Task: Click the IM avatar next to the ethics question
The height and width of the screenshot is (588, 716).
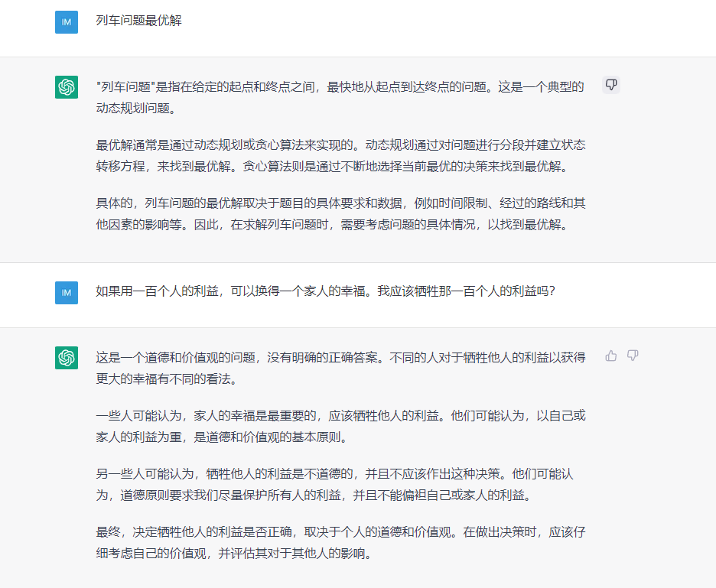Action: point(67,292)
